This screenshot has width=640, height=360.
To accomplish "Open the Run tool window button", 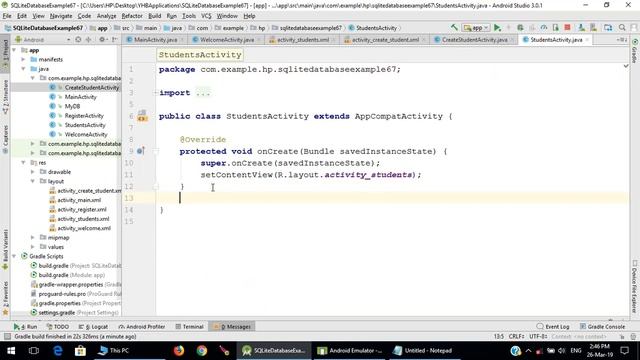I will pos(25,327).
